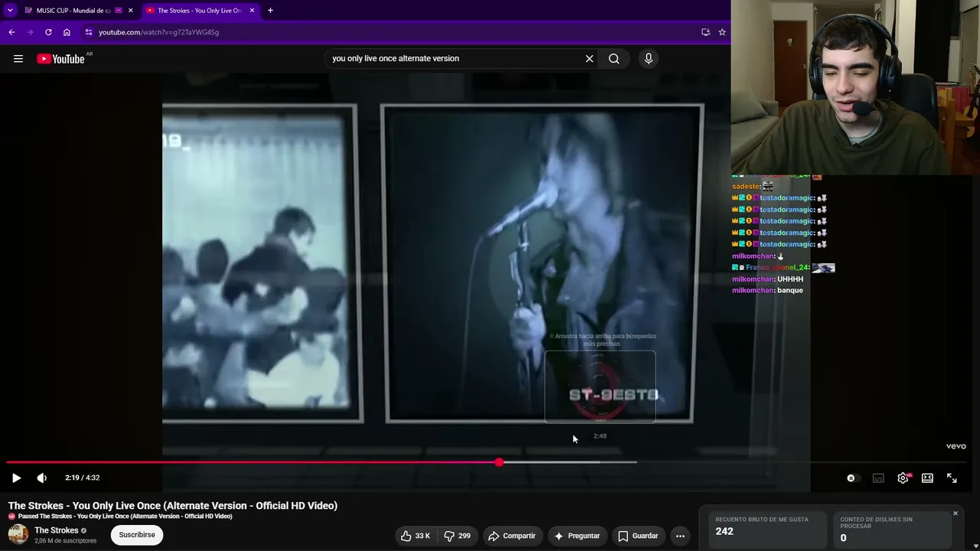Open The Strokes channel avatar

(x=18, y=534)
